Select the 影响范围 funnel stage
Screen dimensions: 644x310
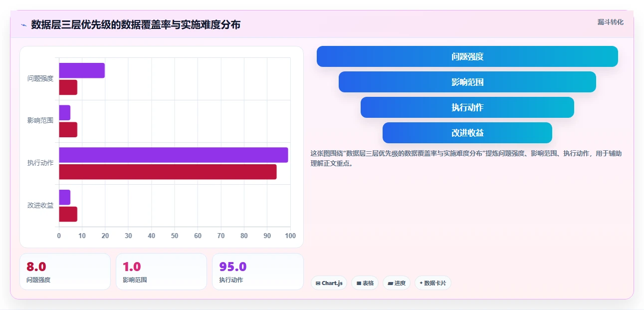(467, 82)
